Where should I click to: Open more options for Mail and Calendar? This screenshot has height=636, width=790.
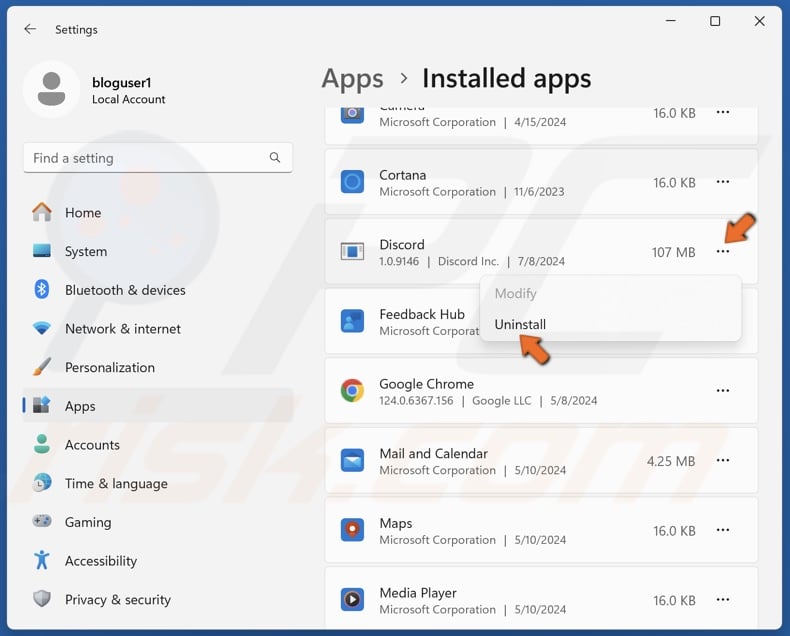point(722,460)
